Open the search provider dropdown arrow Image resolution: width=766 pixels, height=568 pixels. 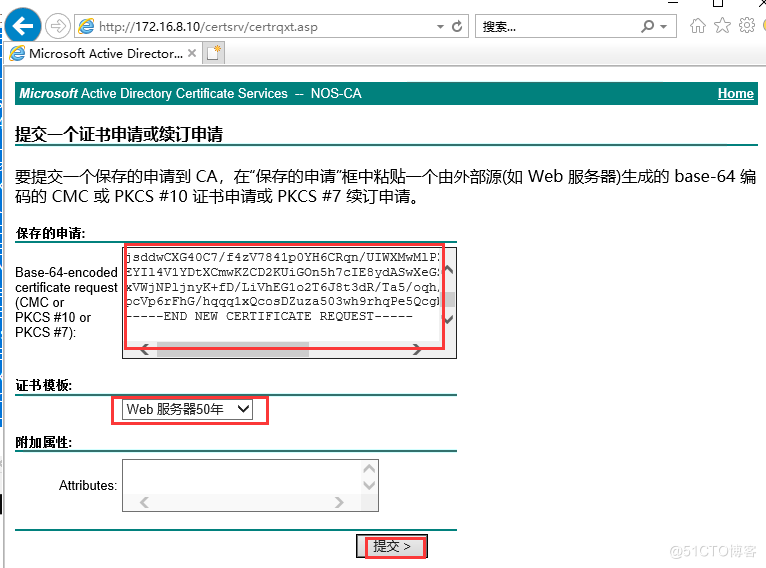664,26
